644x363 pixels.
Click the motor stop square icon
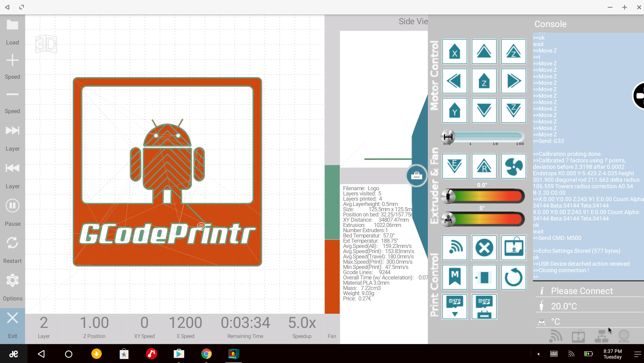[x=484, y=277]
